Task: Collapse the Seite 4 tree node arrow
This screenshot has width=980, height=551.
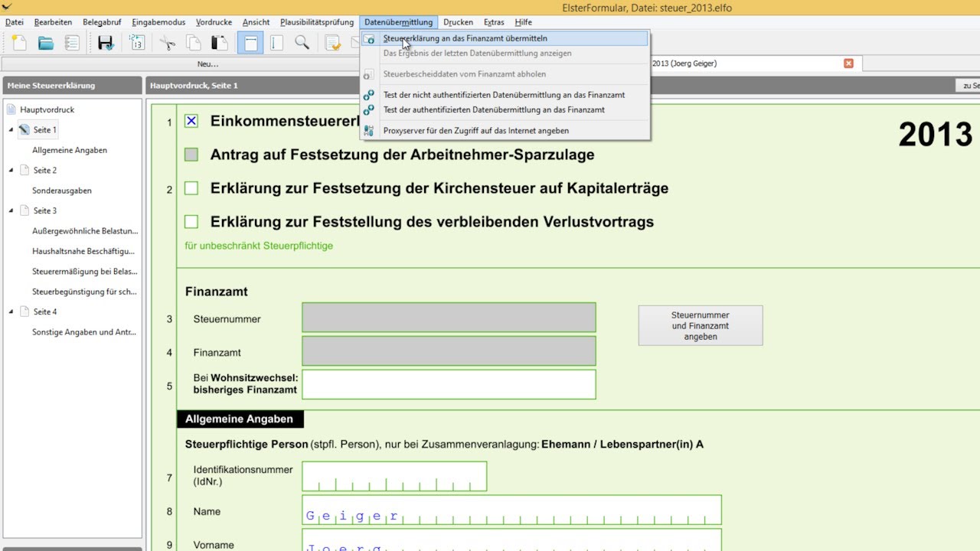Action: pyautogui.click(x=11, y=312)
